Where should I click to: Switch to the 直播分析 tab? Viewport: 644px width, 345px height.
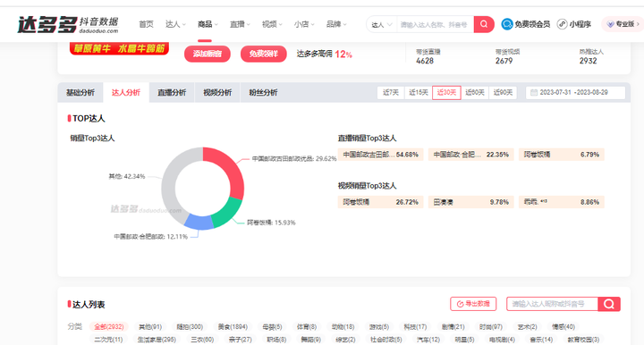(x=172, y=92)
